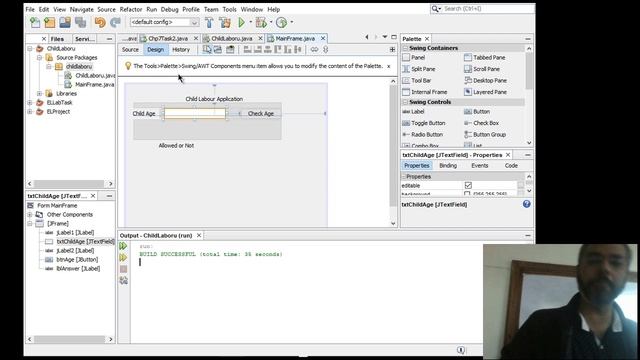Open the Run Project dropdown arrow

(x=251, y=22)
